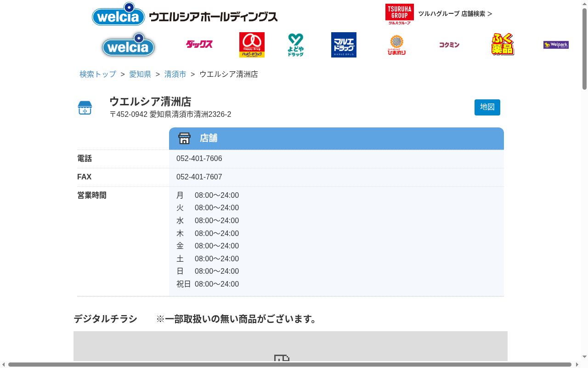Click the address 〒452-0942 愛知県清須市清洲2326-2

click(x=170, y=114)
